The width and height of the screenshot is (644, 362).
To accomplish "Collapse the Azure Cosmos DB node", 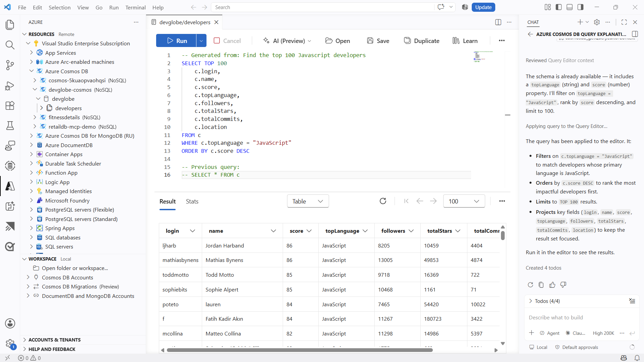I will (x=31, y=71).
